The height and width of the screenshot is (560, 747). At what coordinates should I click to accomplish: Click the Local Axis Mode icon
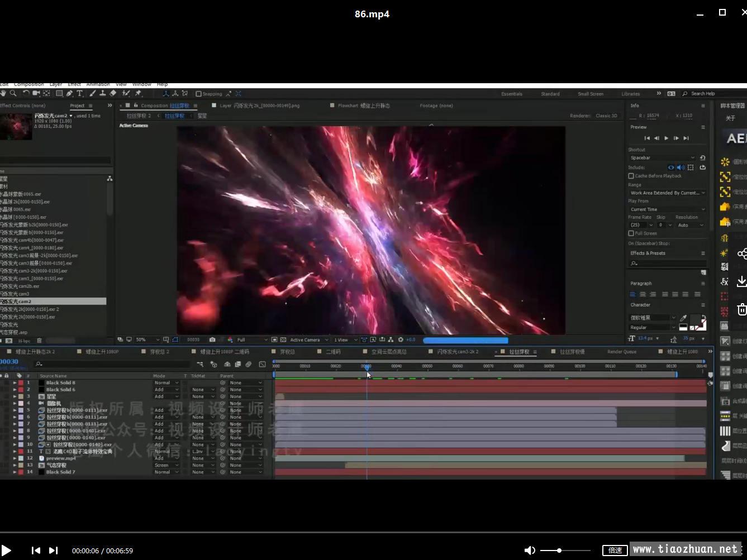coord(166,94)
